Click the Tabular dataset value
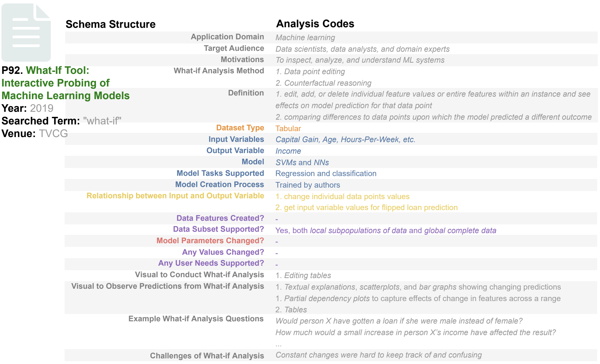600x364 pixels. coord(288,129)
